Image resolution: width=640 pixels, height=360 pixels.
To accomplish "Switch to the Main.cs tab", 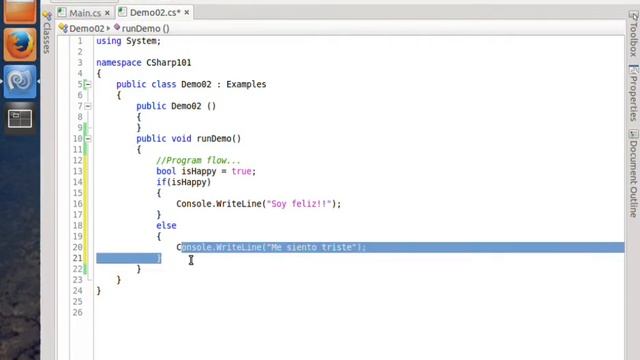I will (x=85, y=13).
